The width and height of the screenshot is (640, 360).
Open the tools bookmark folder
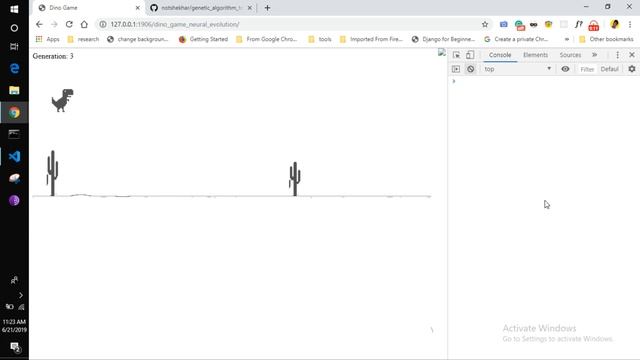pyautogui.click(x=320, y=39)
